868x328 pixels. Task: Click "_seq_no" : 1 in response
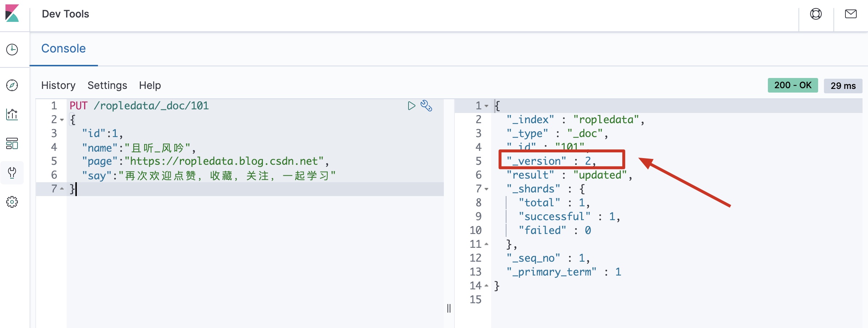[548, 258]
